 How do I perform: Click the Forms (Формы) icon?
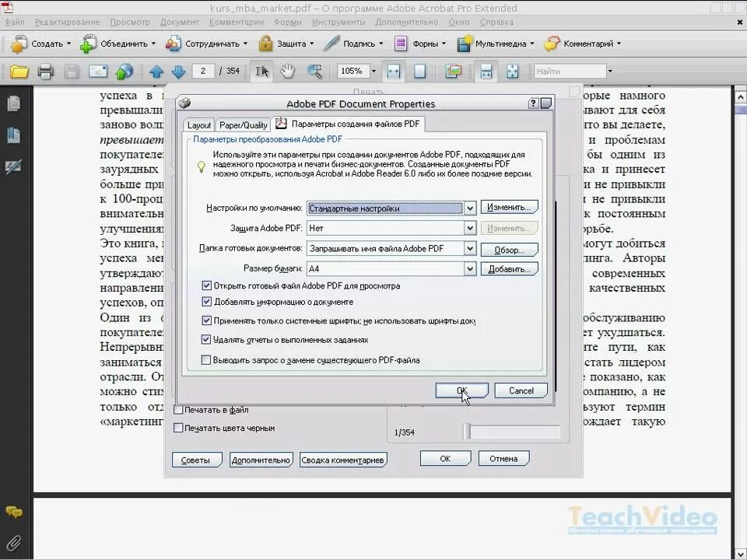(401, 44)
